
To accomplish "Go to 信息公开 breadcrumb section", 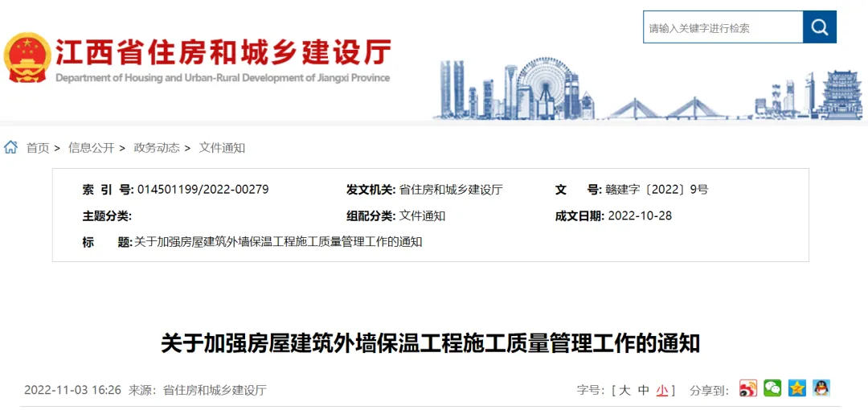I will (x=92, y=148).
